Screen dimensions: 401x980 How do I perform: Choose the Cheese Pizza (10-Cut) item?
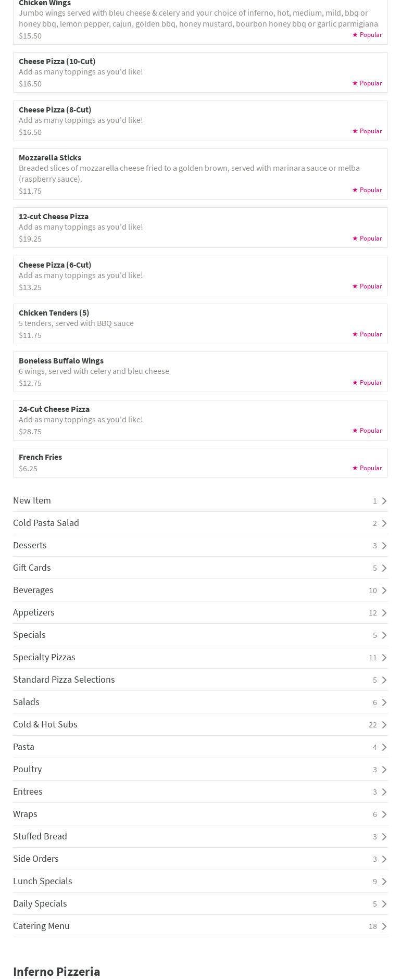[200, 72]
